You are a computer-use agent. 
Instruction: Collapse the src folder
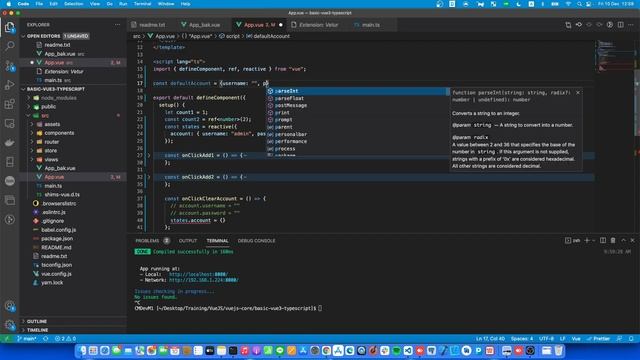(x=29, y=116)
